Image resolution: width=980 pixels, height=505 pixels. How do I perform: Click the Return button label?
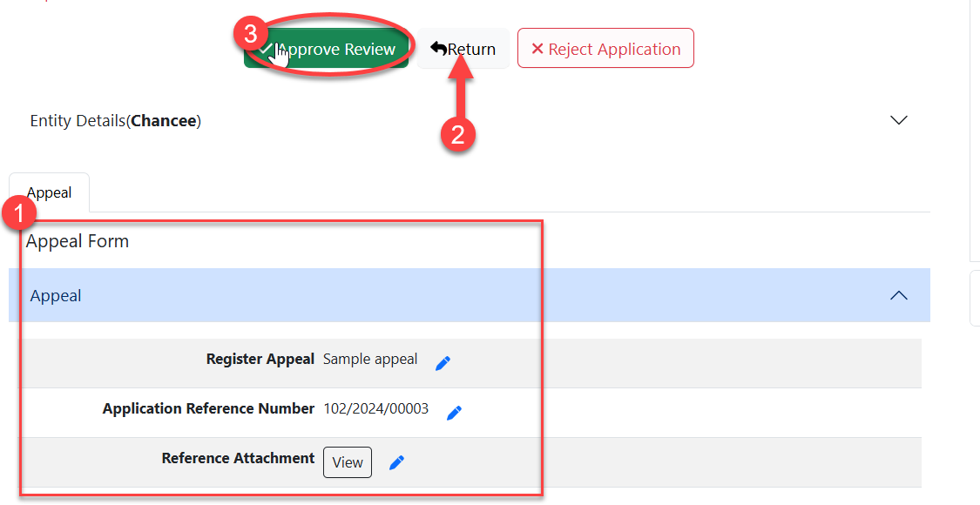(x=471, y=50)
